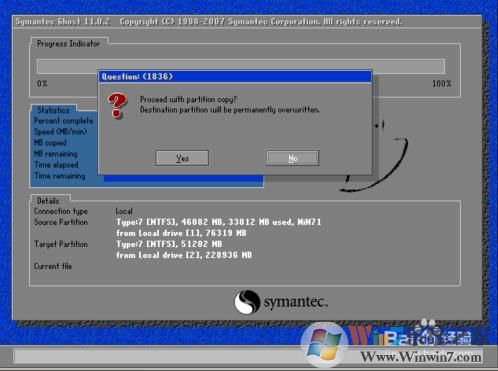
Task: Click the Percent complete statistic label
Action: click(x=64, y=121)
